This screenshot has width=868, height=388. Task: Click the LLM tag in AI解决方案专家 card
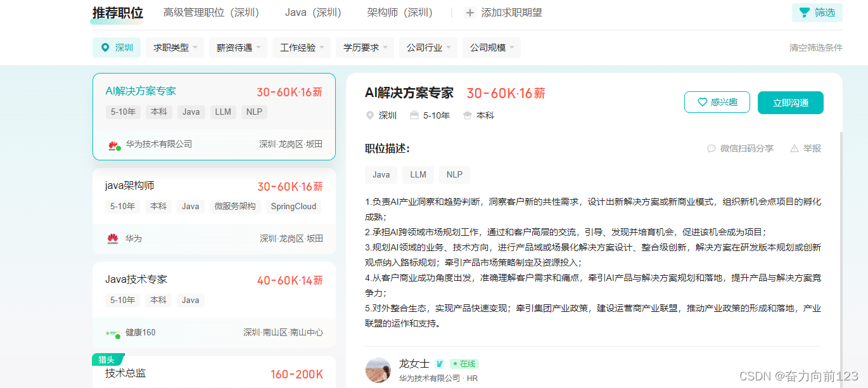pos(223,112)
